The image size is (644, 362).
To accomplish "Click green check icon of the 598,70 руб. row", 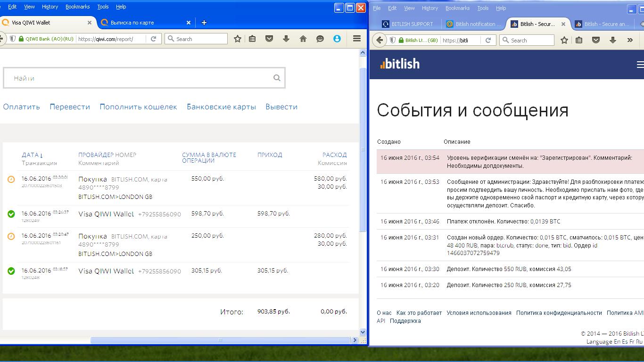I will (x=11, y=214).
